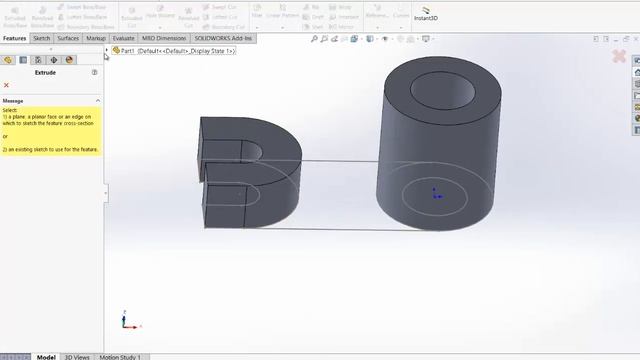Click the Extruded Boss/Base tool
The image size is (640, 360).
point(15,18)
